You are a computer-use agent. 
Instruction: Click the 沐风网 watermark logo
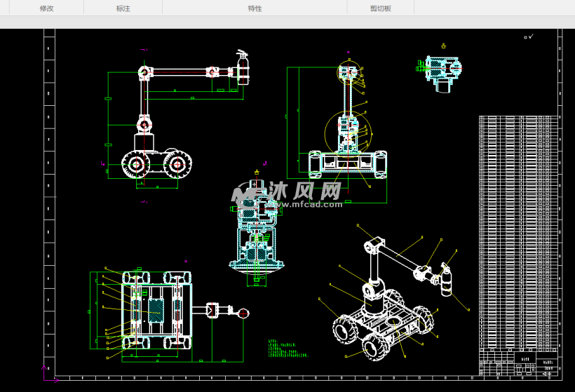[287, 190]
